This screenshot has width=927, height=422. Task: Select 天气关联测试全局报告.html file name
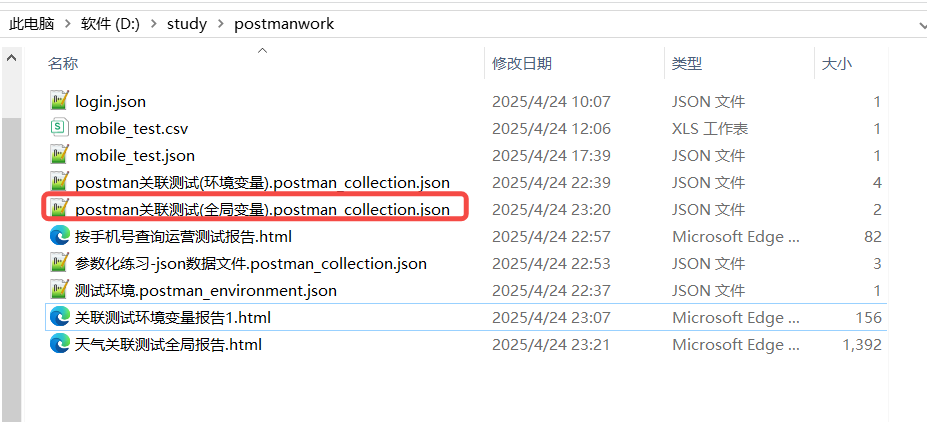click(x=168, y=345)
